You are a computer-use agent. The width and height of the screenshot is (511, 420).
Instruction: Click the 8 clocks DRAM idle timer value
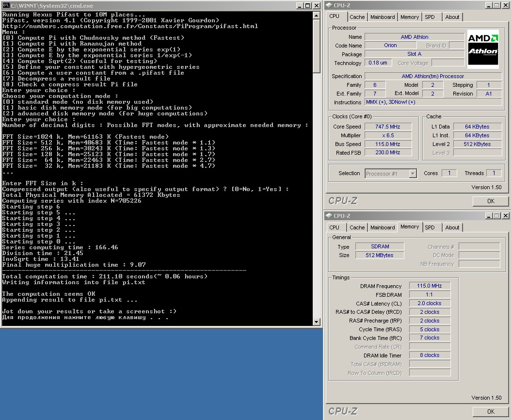tap(430, 355)
